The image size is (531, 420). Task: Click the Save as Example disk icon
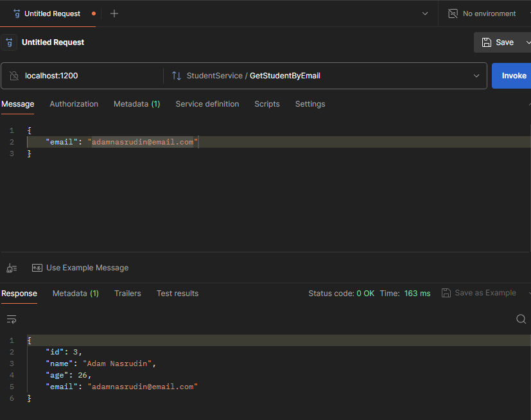point(446,293)
